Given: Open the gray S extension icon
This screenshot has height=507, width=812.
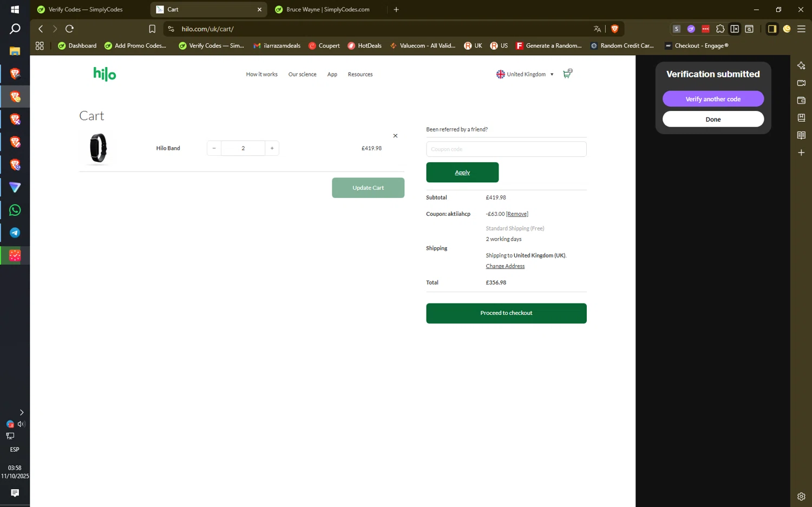Looking at the screenshot, I should pos(676,29).
